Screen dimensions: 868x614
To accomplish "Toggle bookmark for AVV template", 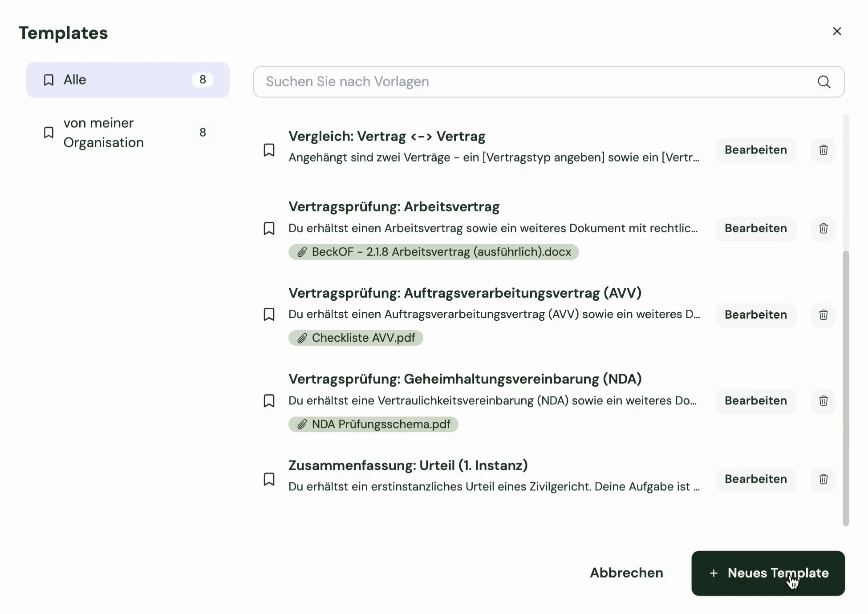I will pos(269,315).
